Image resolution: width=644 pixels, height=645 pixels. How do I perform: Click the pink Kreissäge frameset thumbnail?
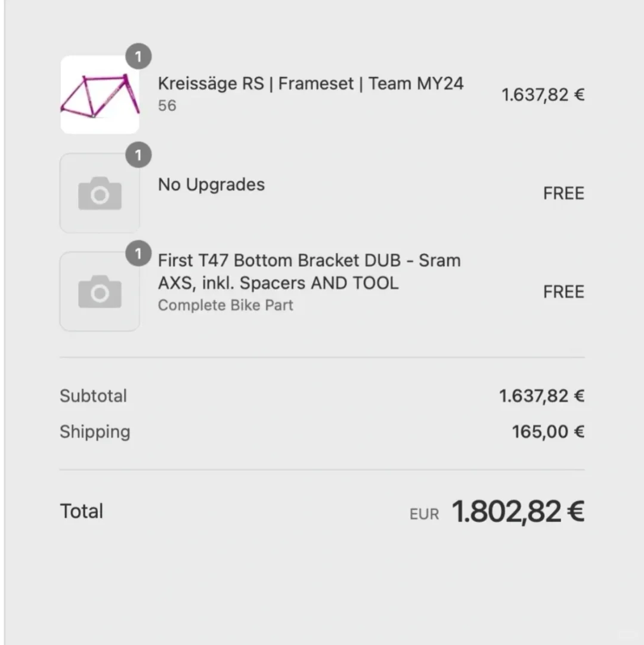click(x=100, y=95)
